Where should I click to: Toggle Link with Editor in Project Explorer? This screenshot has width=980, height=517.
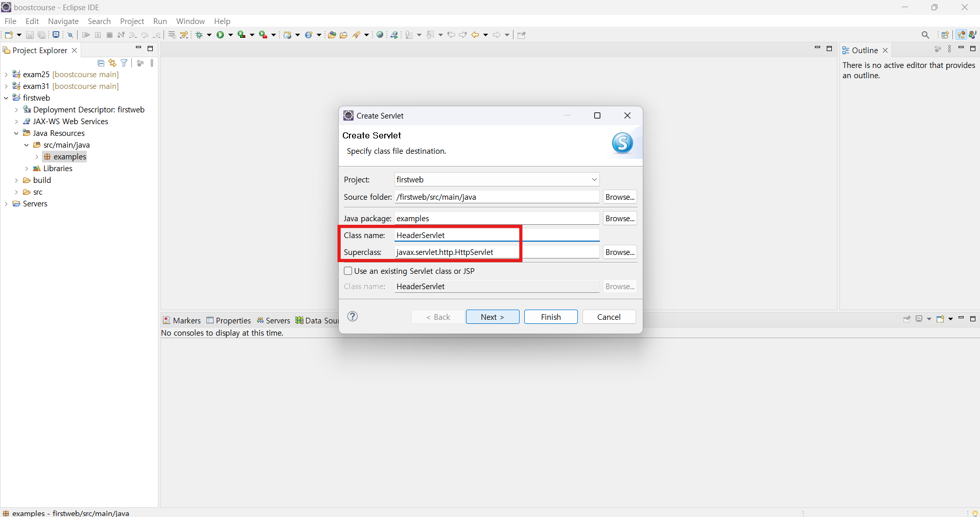coord(112,63)
